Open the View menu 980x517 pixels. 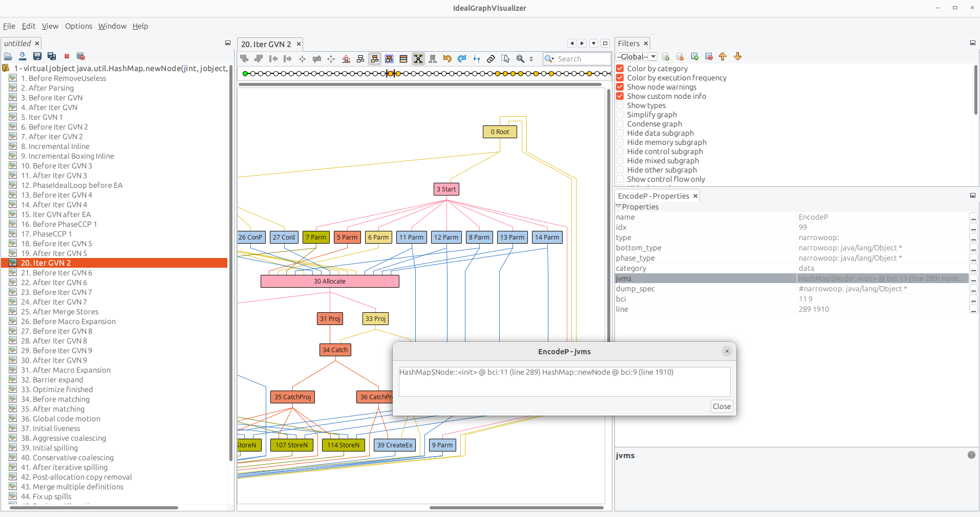coord(50,26)
